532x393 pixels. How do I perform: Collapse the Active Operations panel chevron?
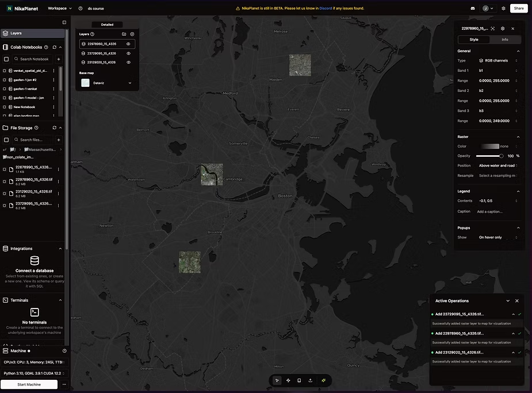tap(508, 300)
